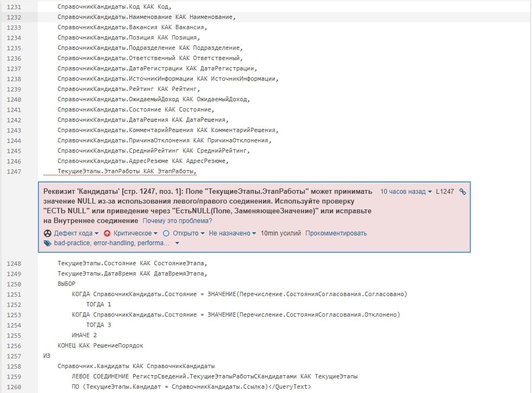Open the Открыто status dropdown
Image resolution: width=532 pixels, height=393 pixels.
pos(189,233)
